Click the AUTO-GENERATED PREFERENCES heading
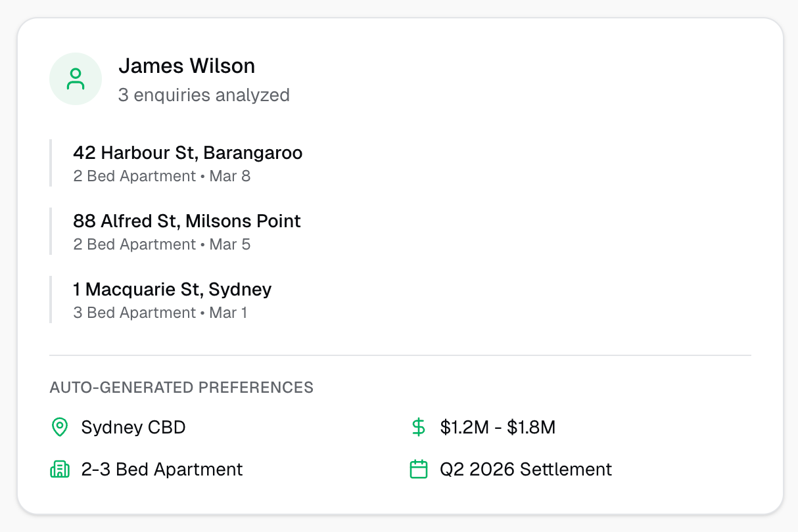 pos(181,388)
